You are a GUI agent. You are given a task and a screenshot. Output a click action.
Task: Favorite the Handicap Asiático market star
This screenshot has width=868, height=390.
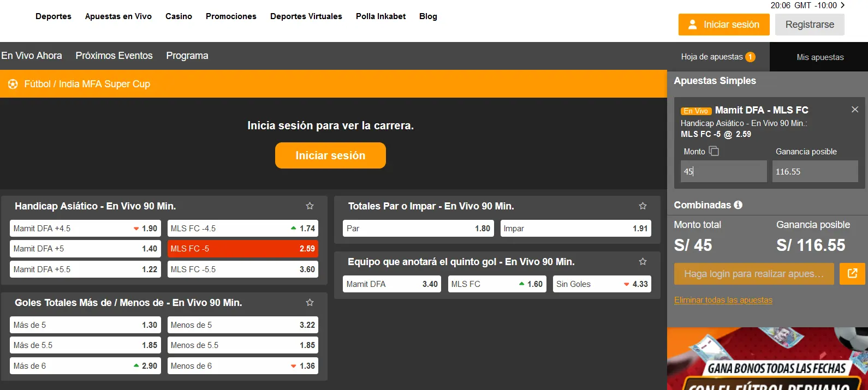[310, 206]
